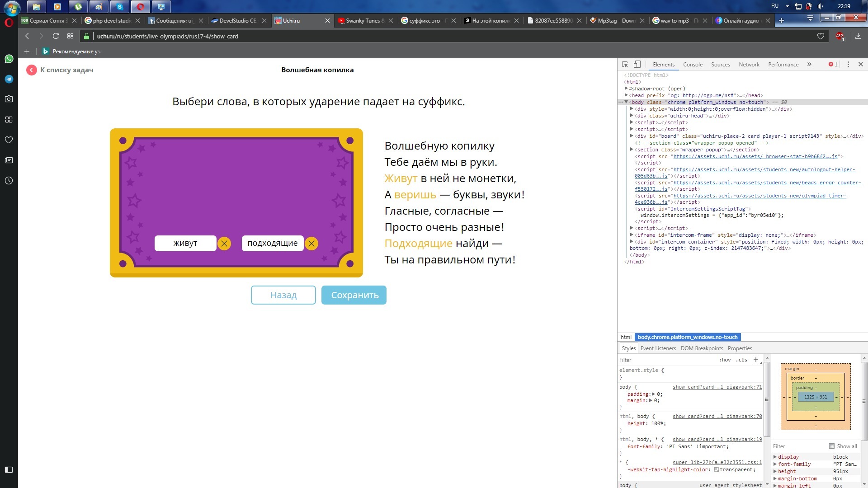Toggle the .cls class editor
The height and width of the screenshot is (488, 868).
tap(741, 360)
